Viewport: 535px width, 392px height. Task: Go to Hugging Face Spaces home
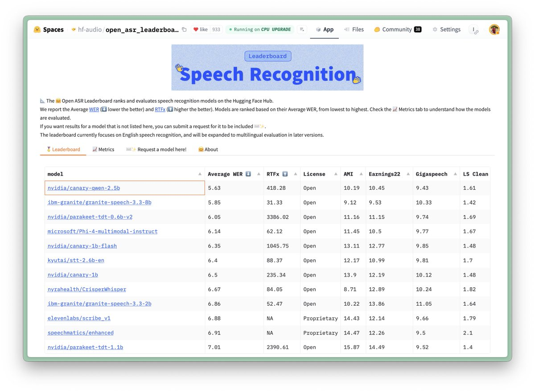[49, 30]
